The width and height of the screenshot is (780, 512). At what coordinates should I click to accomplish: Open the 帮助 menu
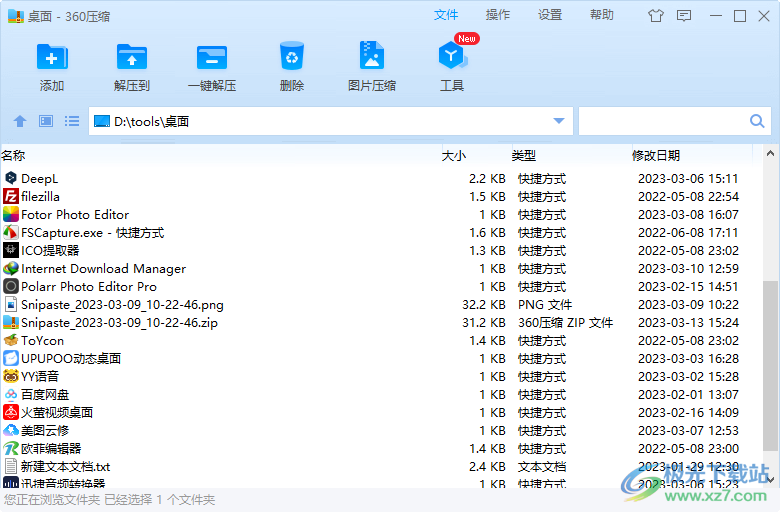(x=602, y=15)
